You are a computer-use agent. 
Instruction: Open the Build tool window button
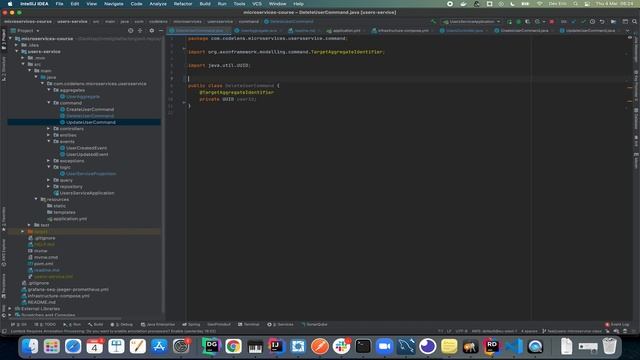click(96, 324)
